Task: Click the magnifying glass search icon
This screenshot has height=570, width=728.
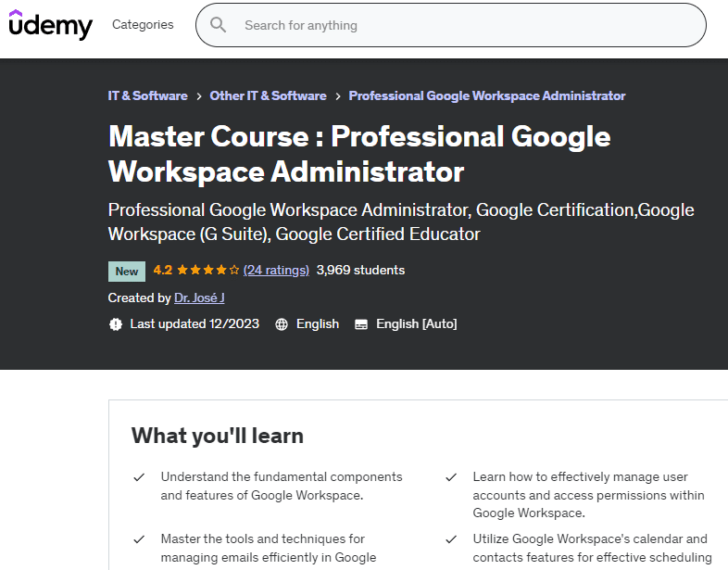Action: click(x=219, y=25)
